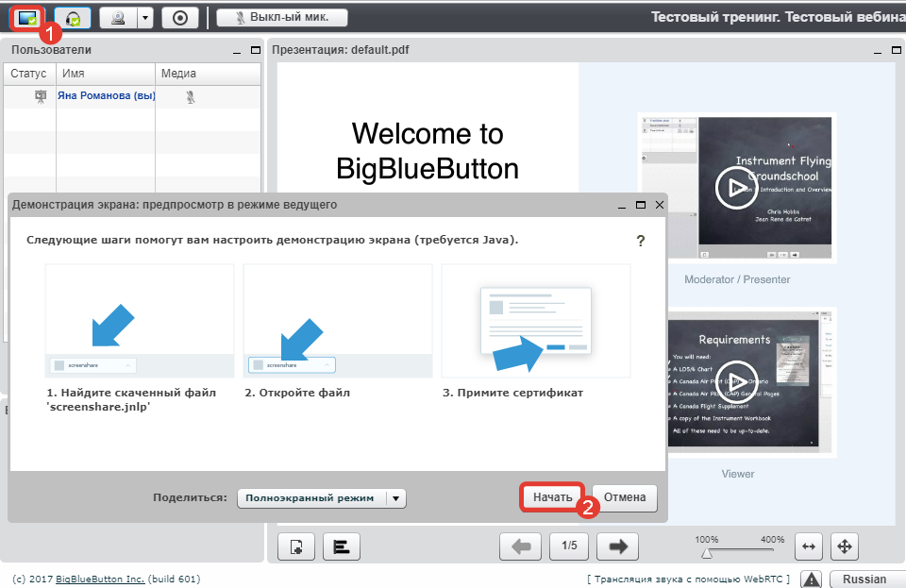Screen dimensions: 906x588
Task: Click the warning triangle icon
Action: coord(812,580)
